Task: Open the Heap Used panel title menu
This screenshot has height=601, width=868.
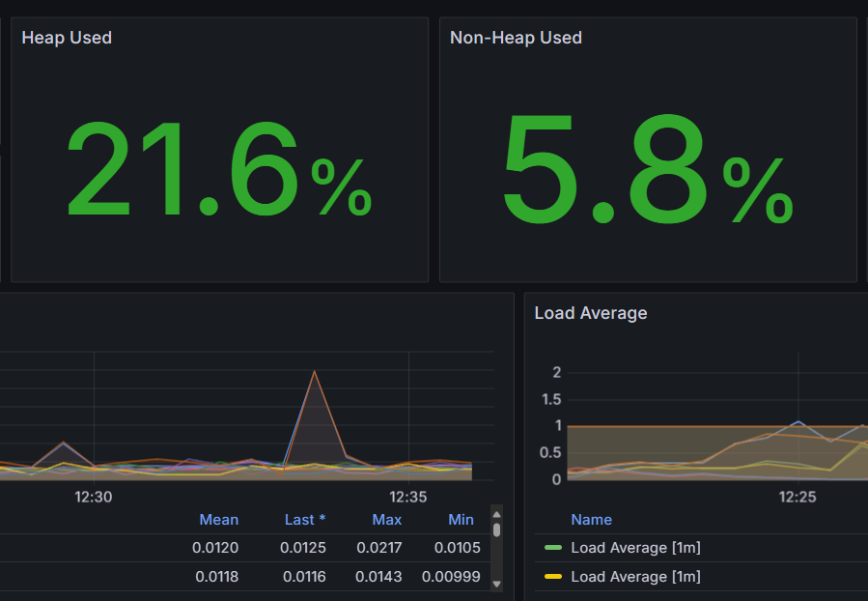Action: coord(67,38)
